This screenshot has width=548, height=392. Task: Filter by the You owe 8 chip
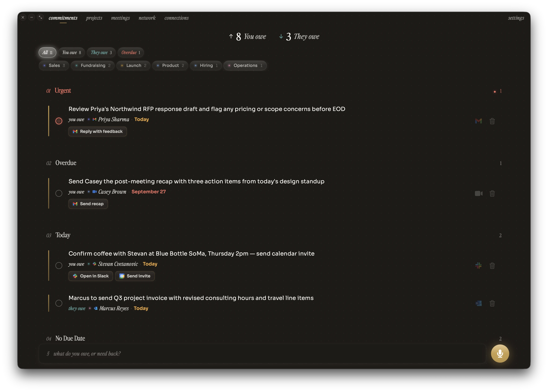72,53
